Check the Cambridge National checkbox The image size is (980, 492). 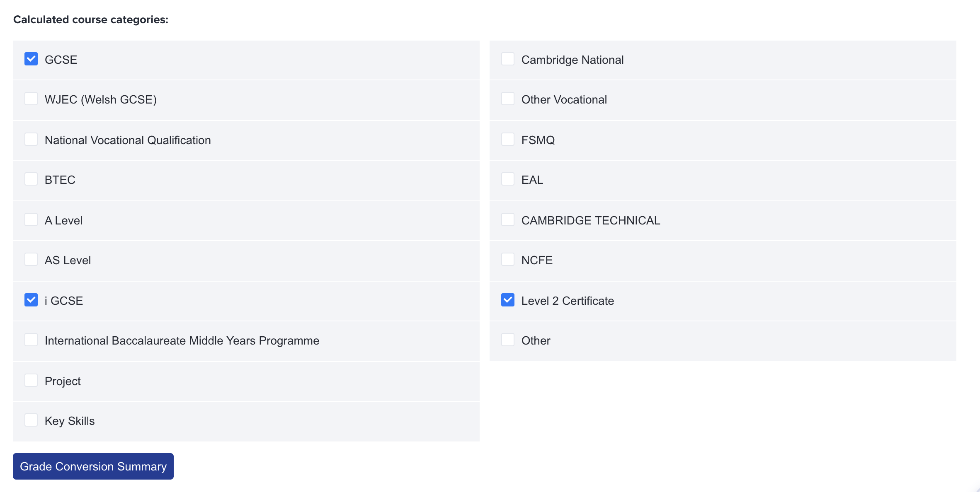click(508, 59)
